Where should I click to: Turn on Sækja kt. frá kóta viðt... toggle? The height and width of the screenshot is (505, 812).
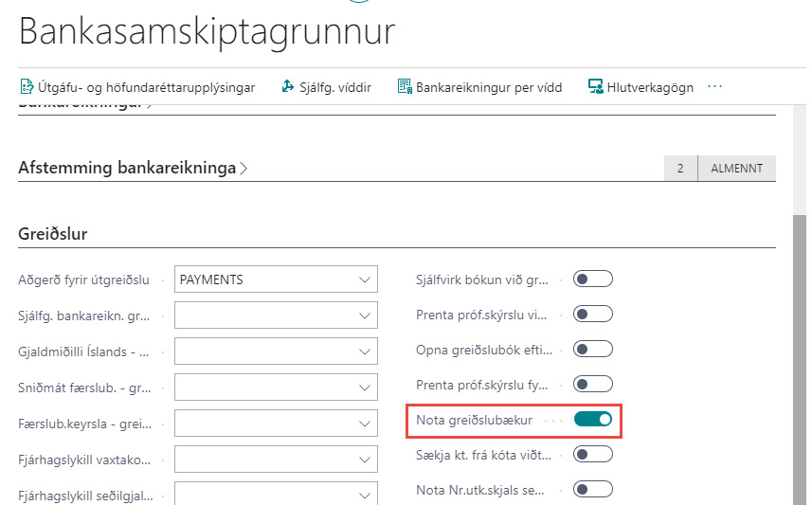coord(593,454)
